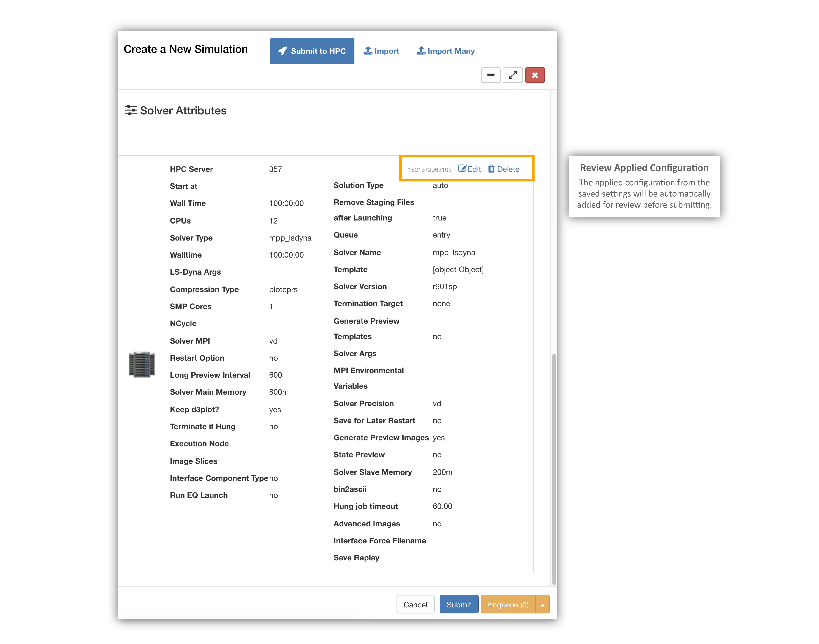The height and width of the screenshot is (644, 819).
Task: Click the Wall Time value 100:00:00
Action: (286, 203)
